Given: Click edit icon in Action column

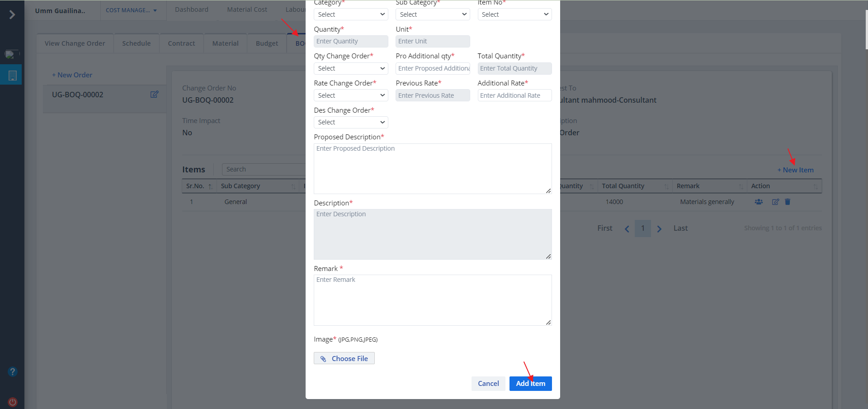Looking at the screenshot, I should pos(775,202).
